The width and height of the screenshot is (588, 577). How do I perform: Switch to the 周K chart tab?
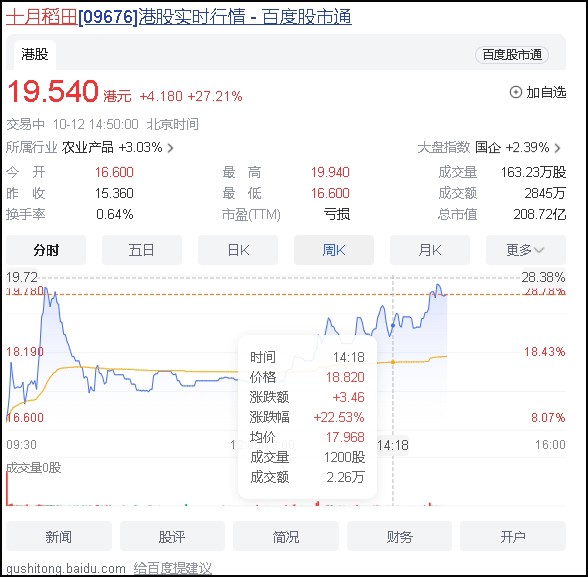[x=334, y=250]
